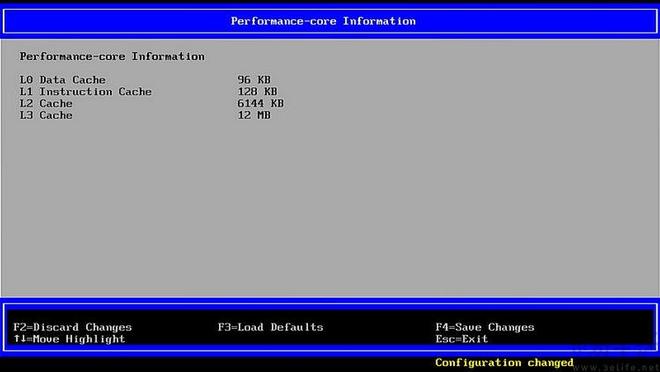Click the word Defaults in Load Defaults

pos(297,327)
